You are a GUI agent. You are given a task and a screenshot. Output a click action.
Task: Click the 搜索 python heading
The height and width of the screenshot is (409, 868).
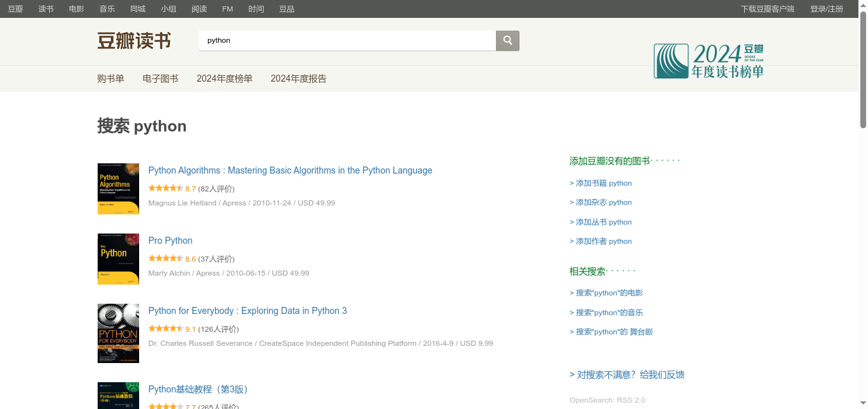pyautogui.click(x=142, y=126)
